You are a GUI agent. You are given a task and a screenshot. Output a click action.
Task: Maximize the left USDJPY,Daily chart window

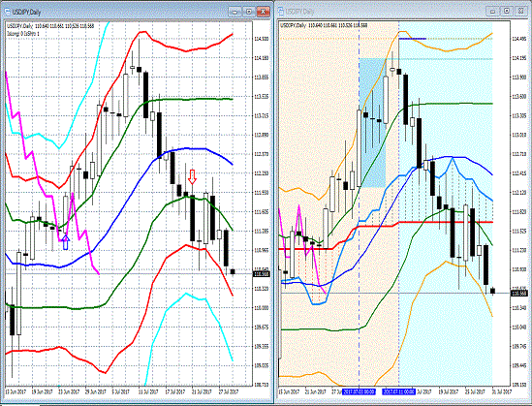(249, 12)
